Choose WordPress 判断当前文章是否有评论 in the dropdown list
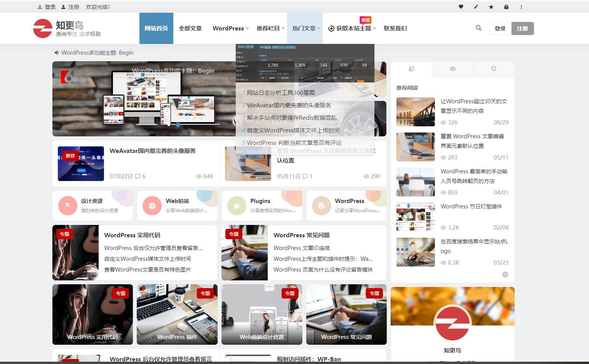Screen dimensions: 589x364 (294, 143)
